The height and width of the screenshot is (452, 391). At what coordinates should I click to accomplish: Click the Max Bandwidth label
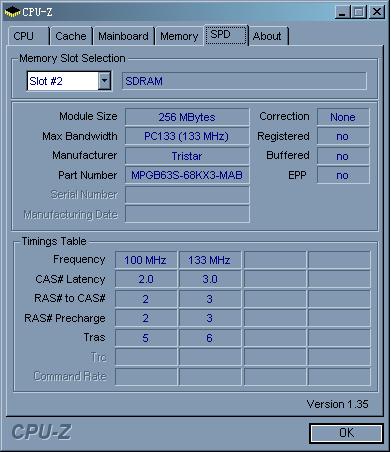tap(80, 136)
